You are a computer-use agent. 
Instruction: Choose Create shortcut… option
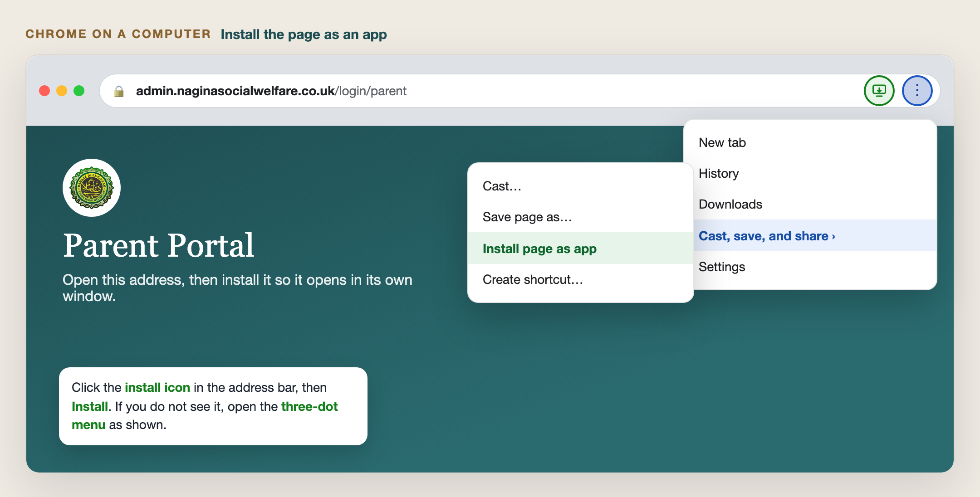click(581, 279)
